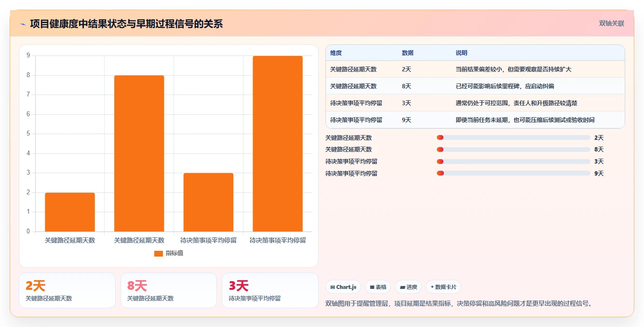This screenshot has width=644, height=327.
Task: Click 关键路径延期天数 label of the 2天 progress bar
Action: coord(349,138)
